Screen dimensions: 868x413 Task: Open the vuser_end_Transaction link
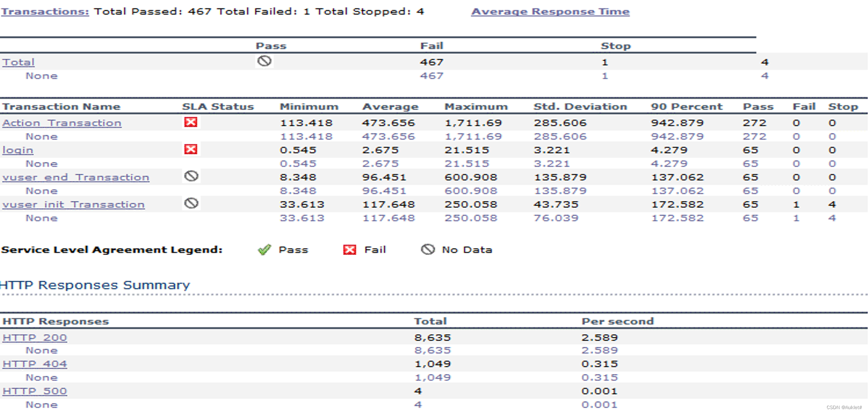tap(76, 178)
